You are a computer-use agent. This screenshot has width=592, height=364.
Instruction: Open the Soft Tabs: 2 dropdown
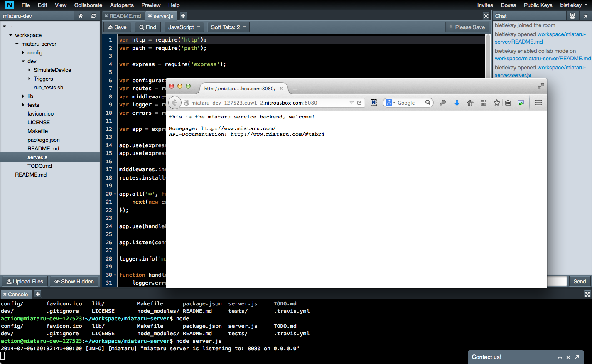(228, 27)
